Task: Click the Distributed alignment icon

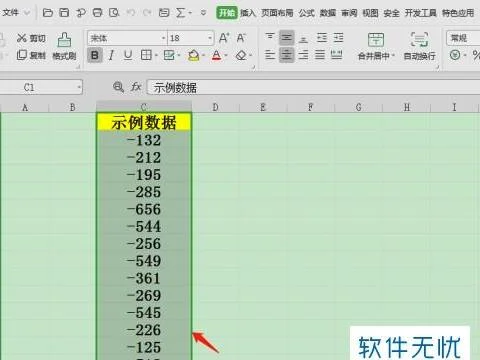Action: tap(337, 55)
